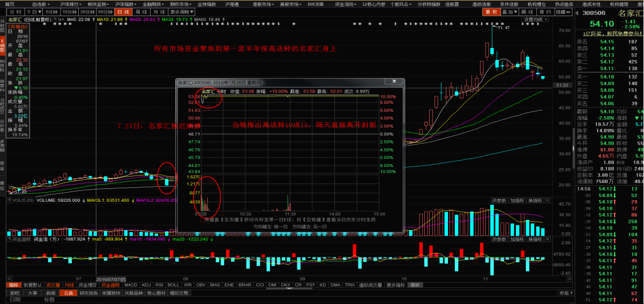This screenshot has width=644, height=304.
Task: Select the KDJ indicator tab
Action: coord(146,285)
